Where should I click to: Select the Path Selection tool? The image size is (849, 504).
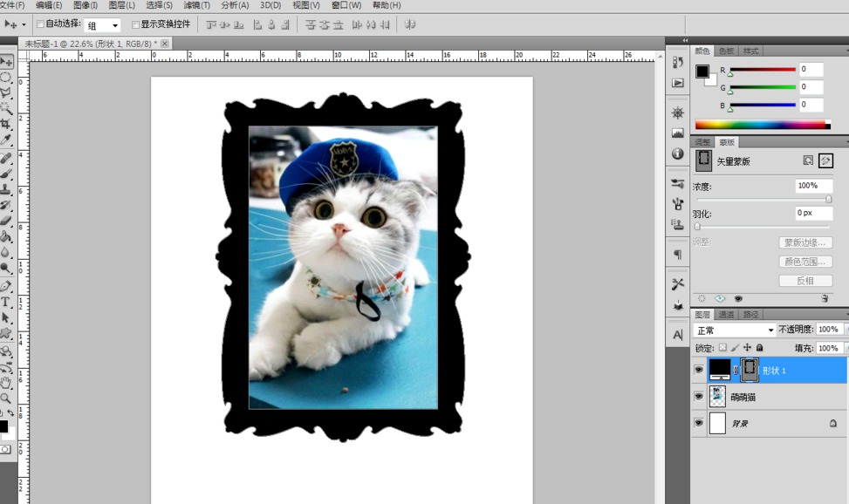[6, 317]
